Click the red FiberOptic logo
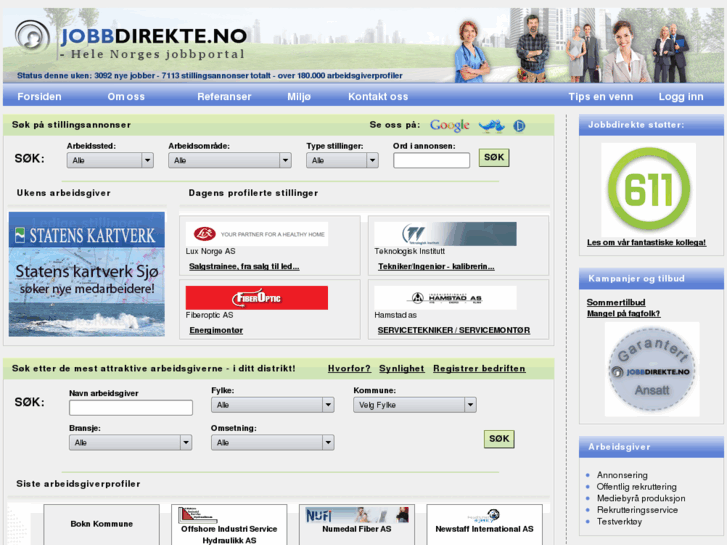Viewport: 727px width, 545px height. click(x=256, y=298)
